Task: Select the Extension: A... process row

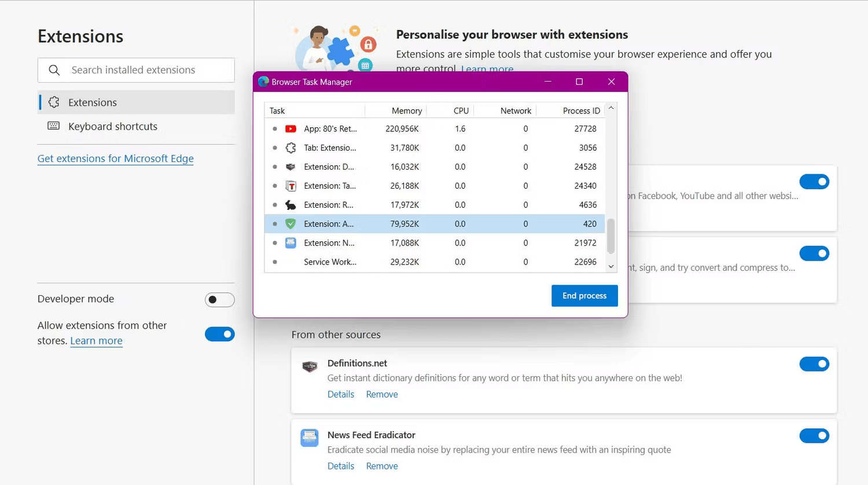Action: 435,224
